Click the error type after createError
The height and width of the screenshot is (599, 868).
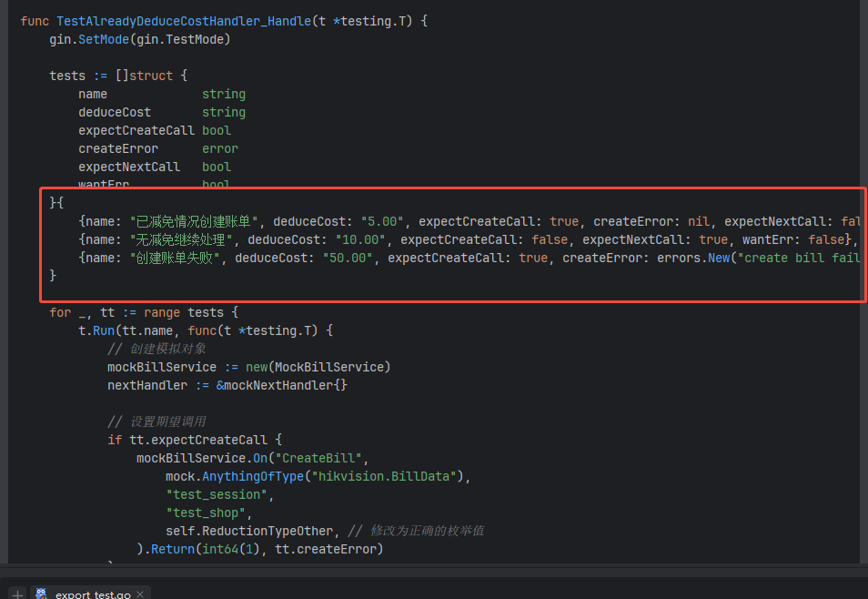pos(220,148)
